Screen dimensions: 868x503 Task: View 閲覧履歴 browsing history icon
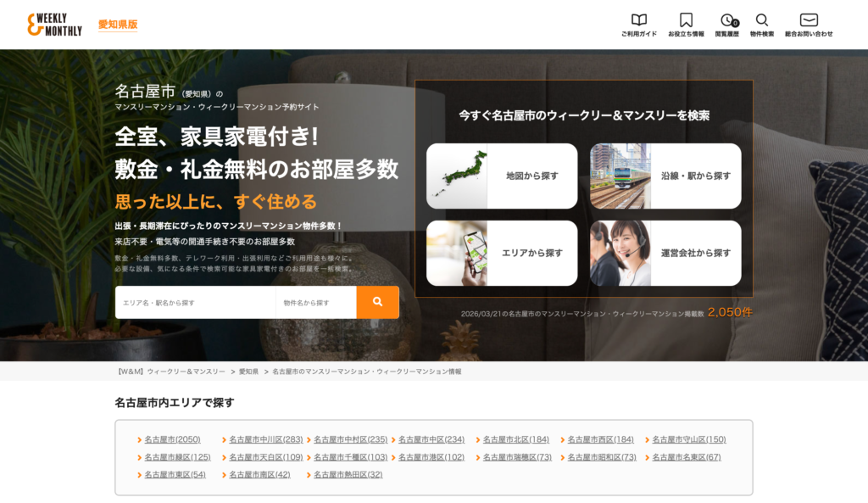[729, 22]
